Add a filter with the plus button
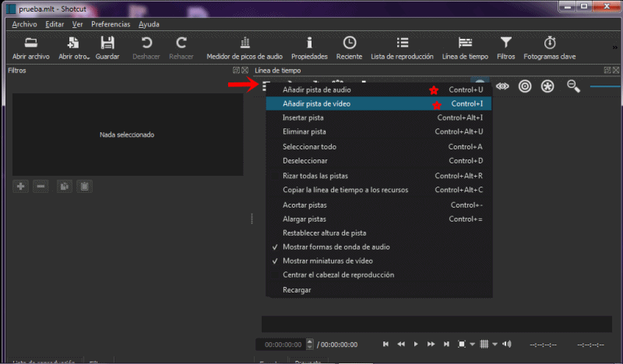 tap(21, 186)
